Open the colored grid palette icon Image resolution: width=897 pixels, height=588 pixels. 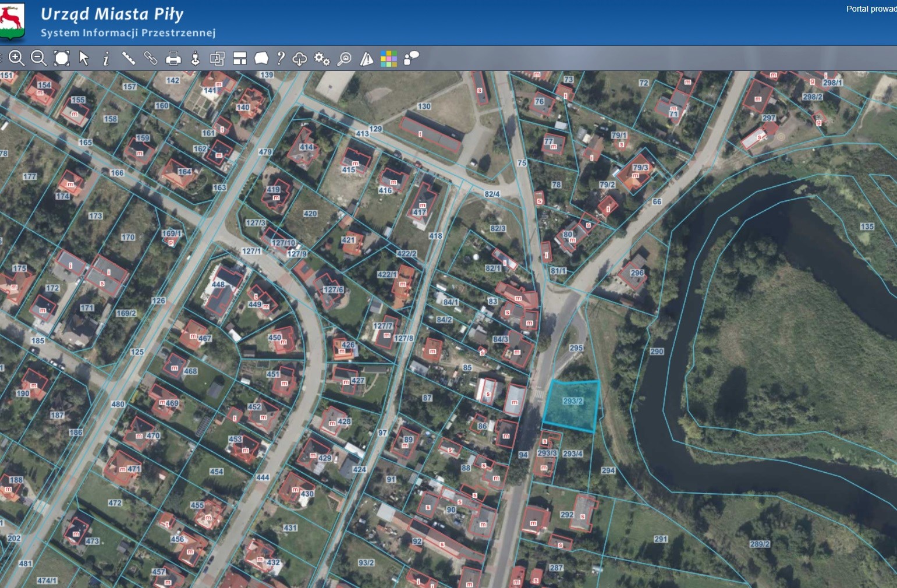pos(388,58)
